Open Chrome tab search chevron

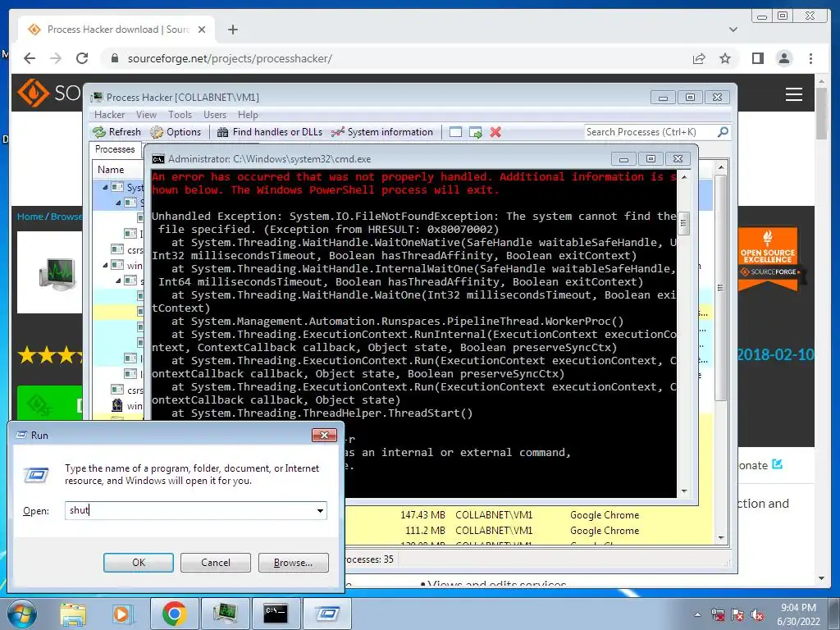(x=733, y=30)
